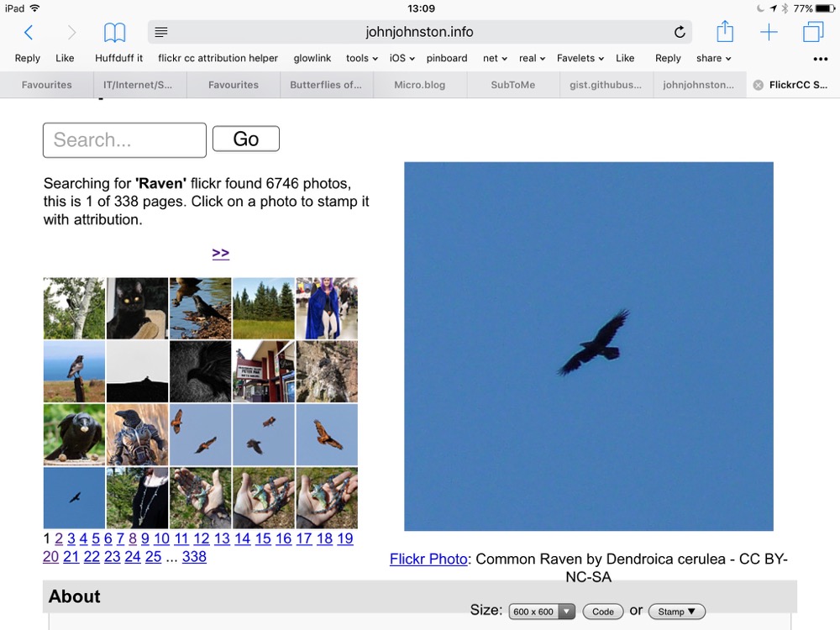Open the Stamp dropdown button
Image resolution: width=840 pixels, height=630 pixels.
click(x=676, y=612)
